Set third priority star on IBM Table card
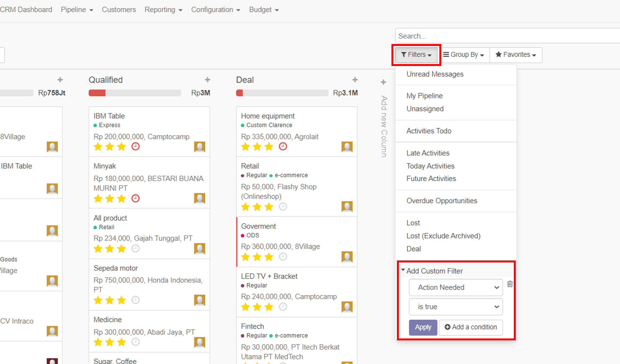Screen dimensions: 620x364 pyautogui.click(x=121, y=147)
